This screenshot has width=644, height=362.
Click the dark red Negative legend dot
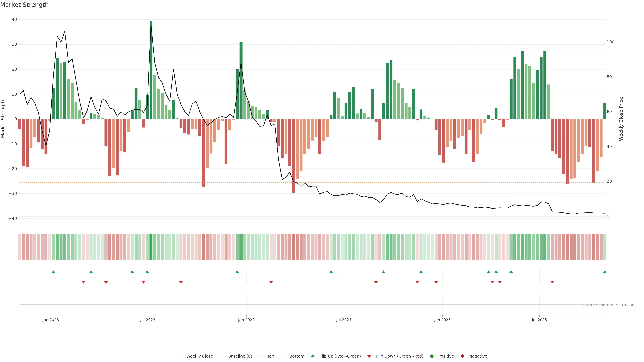[x=462, y=356]
